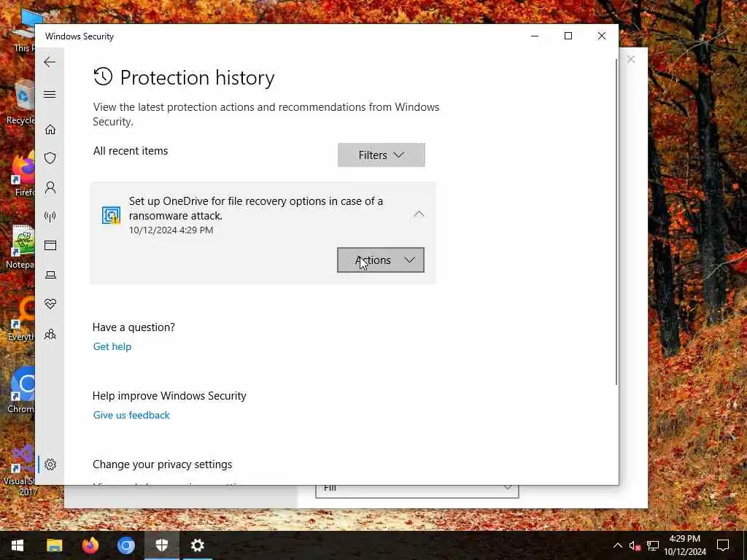Screen dimensions: 747x560
Task: Open the Fill dropdown in background window
Action: pyautogui.click(x=417, y=489)
